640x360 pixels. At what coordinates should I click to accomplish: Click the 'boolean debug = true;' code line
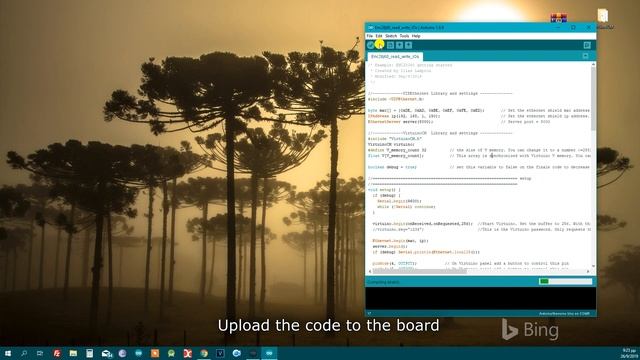(x=392, y=167)
